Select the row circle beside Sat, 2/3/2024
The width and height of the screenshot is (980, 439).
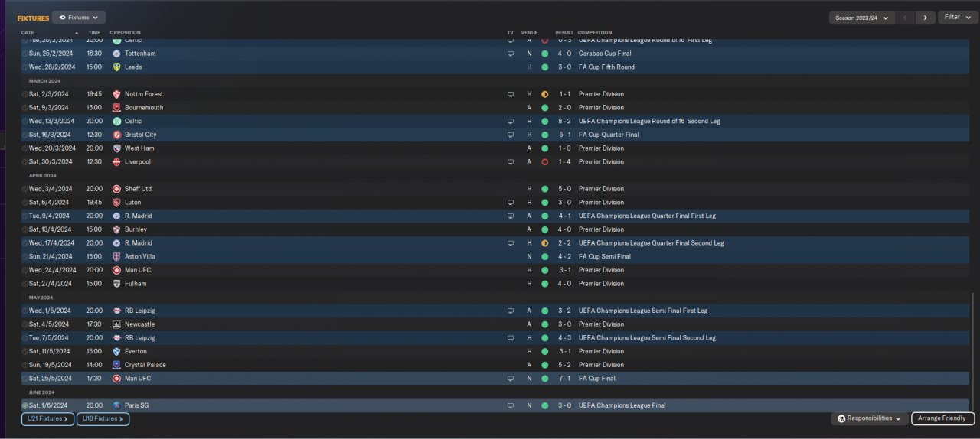coord(25,94)
